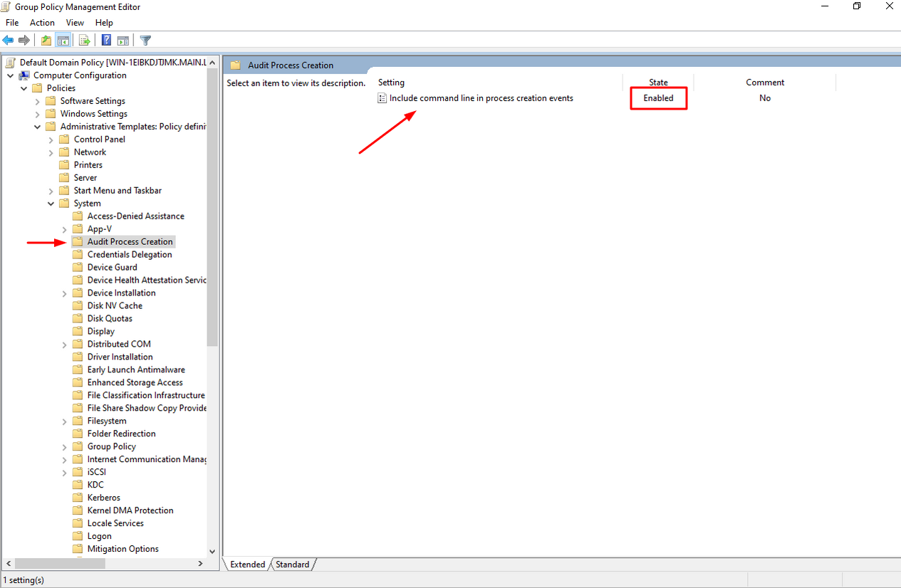Select Include command line in process creation events

point(481,98)
